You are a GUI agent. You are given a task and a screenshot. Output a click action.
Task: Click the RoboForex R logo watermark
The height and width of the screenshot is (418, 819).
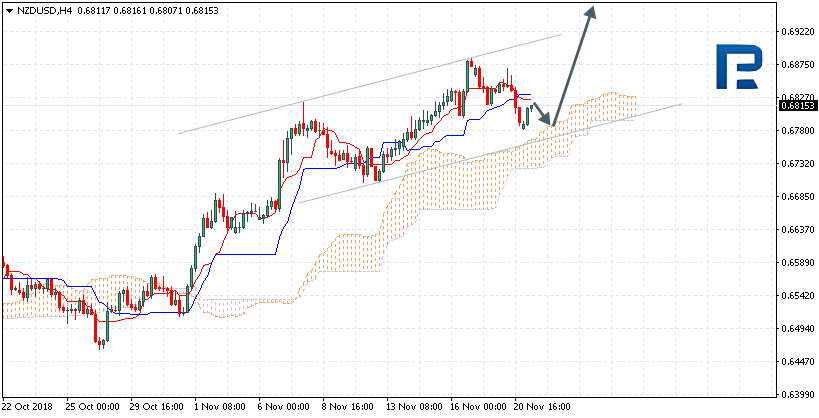coord(742,68)
